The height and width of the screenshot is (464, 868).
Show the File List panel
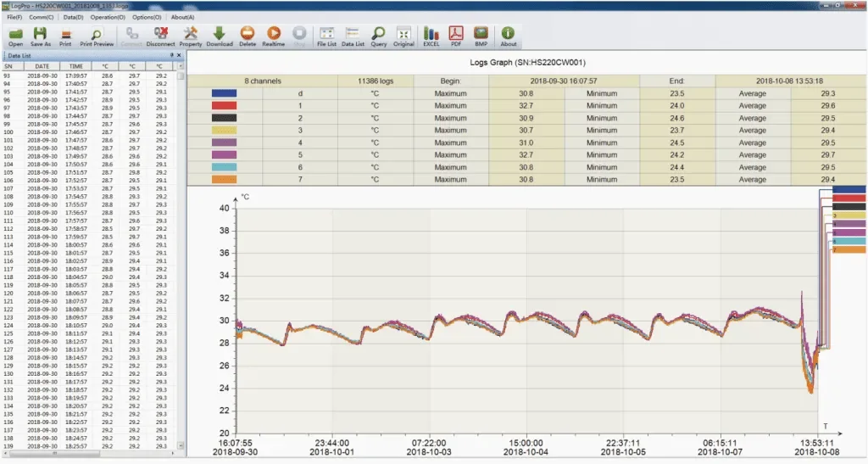tap(326, 34)
